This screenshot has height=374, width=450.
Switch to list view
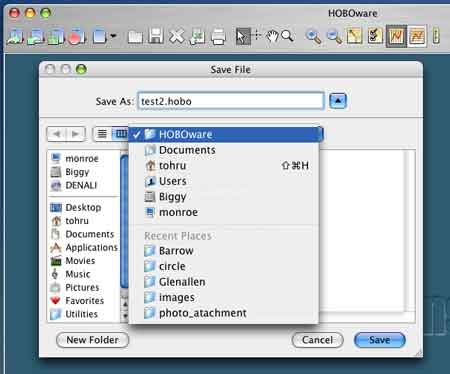click(102, 134)
